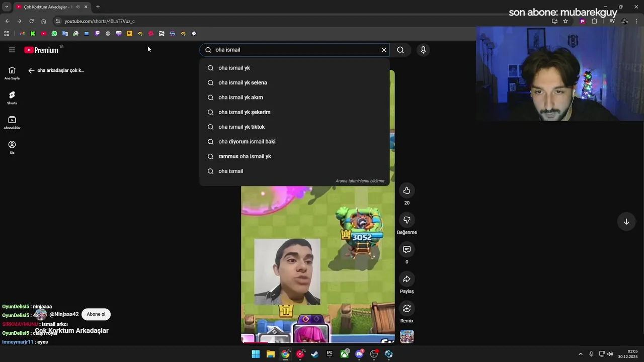Go to next Short with down arrow
This screenshot has width=644, height=362.
(x=626, y=222)
